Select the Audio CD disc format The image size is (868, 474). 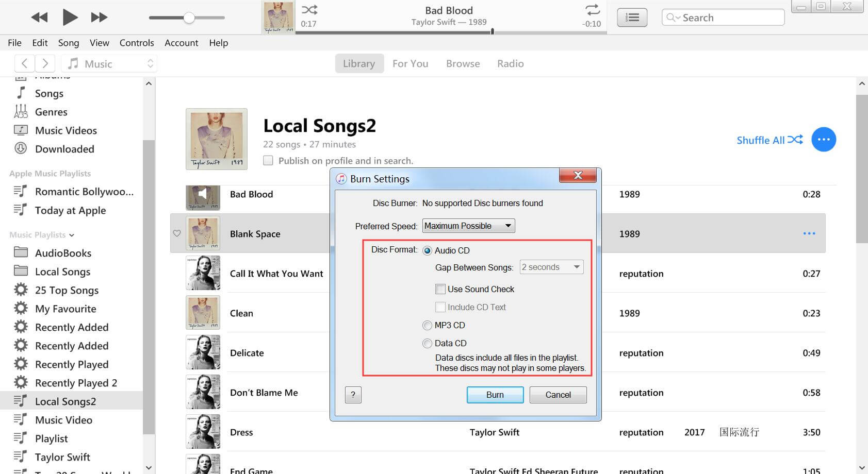click(x=427, y=250)
